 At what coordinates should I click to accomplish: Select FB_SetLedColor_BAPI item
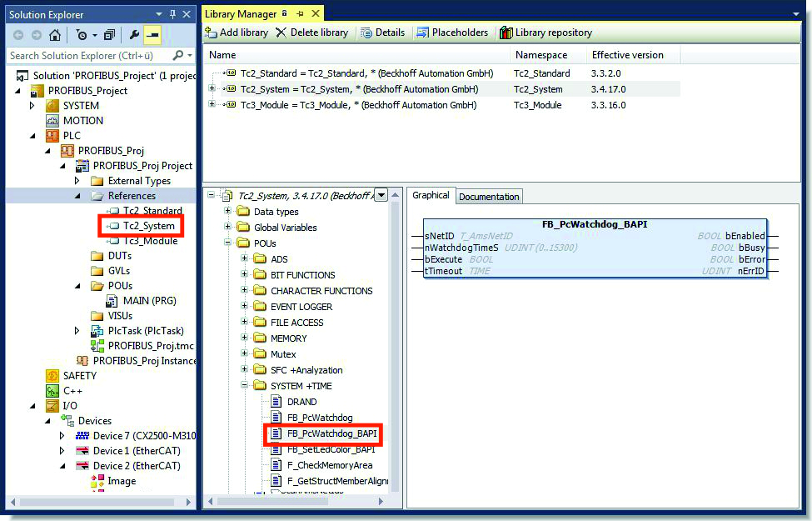(x=331, y=449)
